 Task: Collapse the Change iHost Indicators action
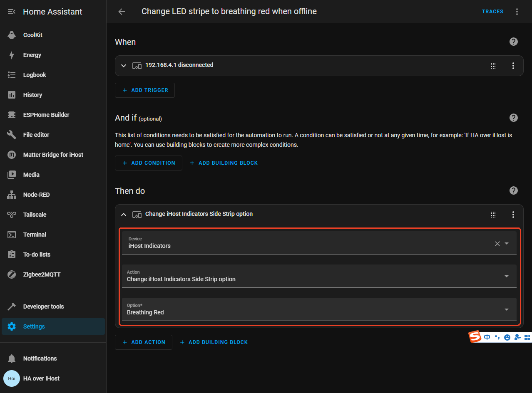(124, 215)
